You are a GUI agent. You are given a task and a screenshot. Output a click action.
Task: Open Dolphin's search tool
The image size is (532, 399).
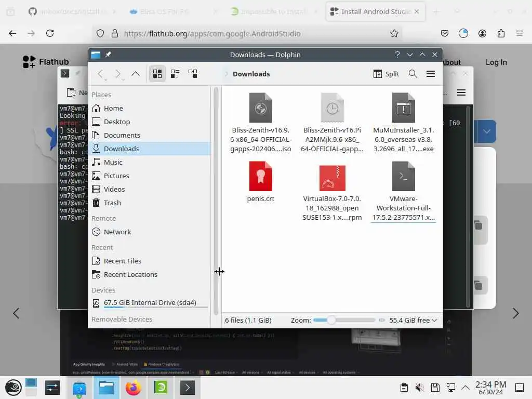413,74
